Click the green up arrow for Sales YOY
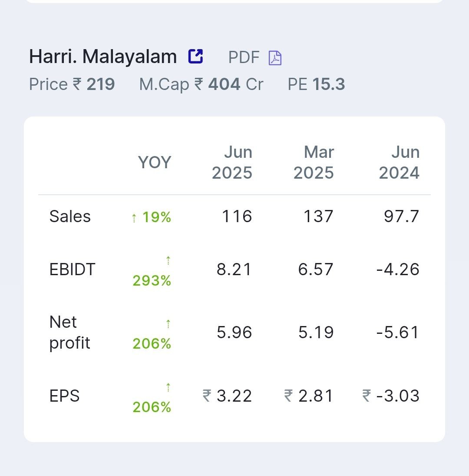 [134, 218]
